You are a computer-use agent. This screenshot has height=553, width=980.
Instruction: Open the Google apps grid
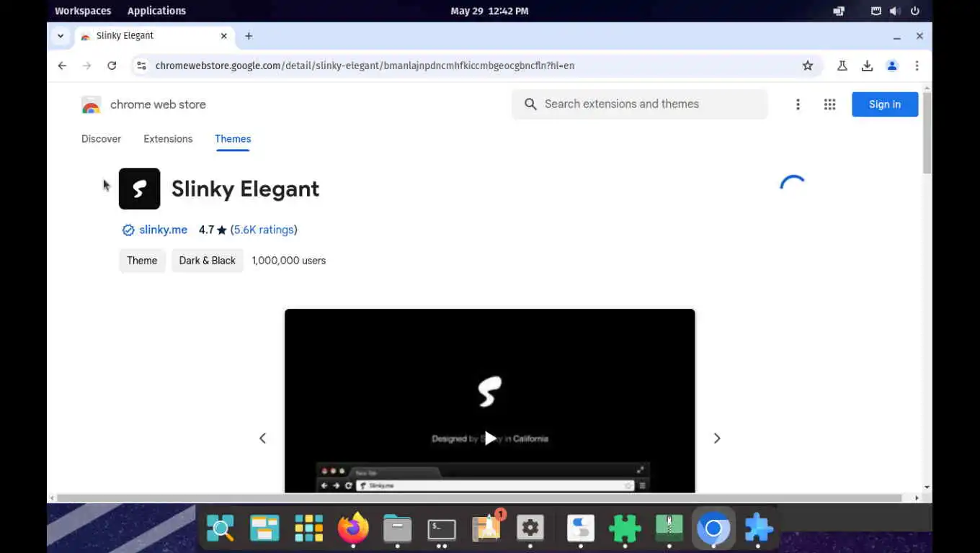pos(829,104)
